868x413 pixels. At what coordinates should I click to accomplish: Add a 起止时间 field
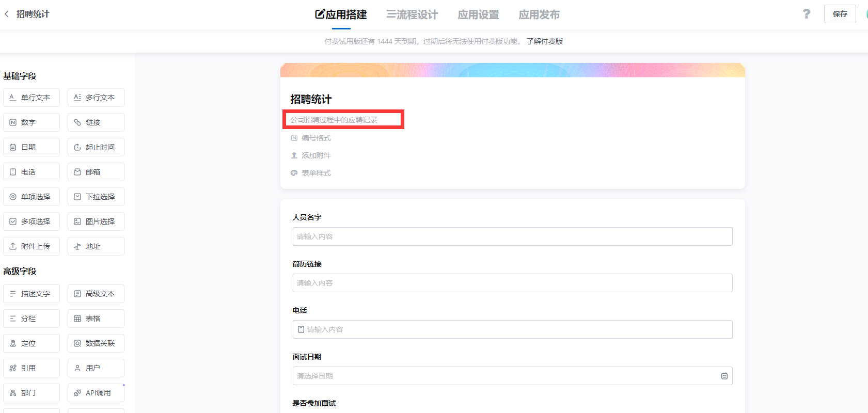(x=96, y=147)
